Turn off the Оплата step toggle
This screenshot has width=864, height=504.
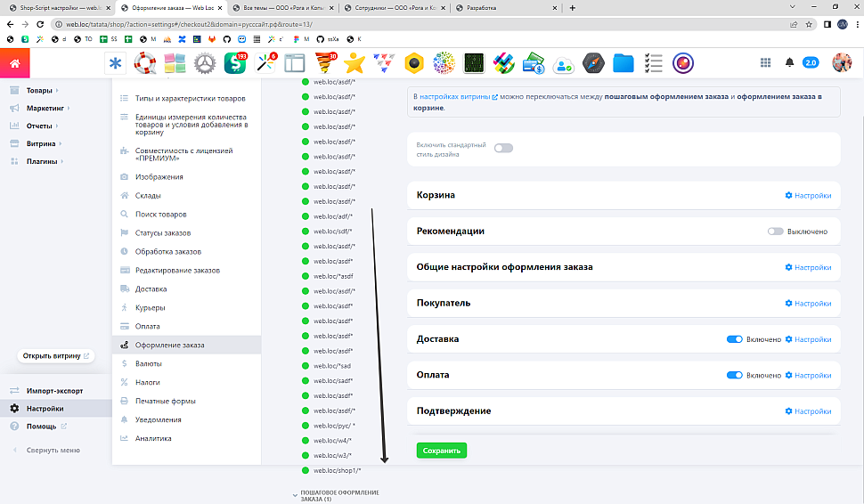click(x=735, y=376)
